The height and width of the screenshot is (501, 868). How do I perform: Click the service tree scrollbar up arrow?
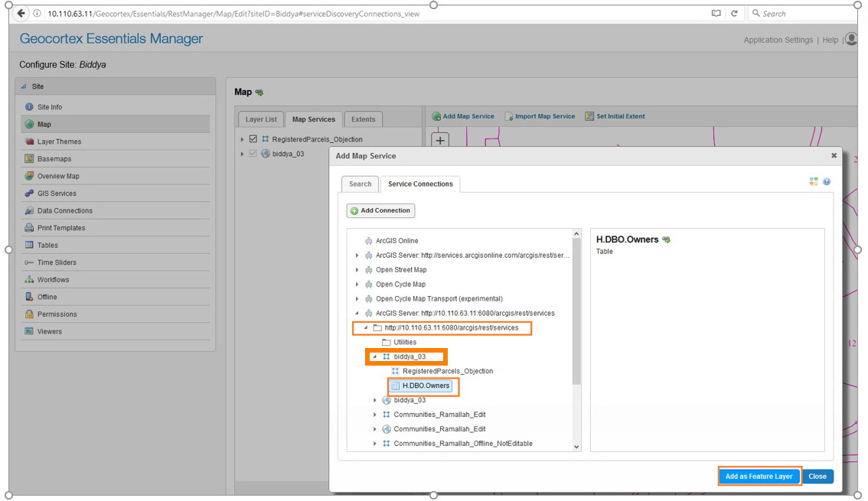[x=576, y=233]
